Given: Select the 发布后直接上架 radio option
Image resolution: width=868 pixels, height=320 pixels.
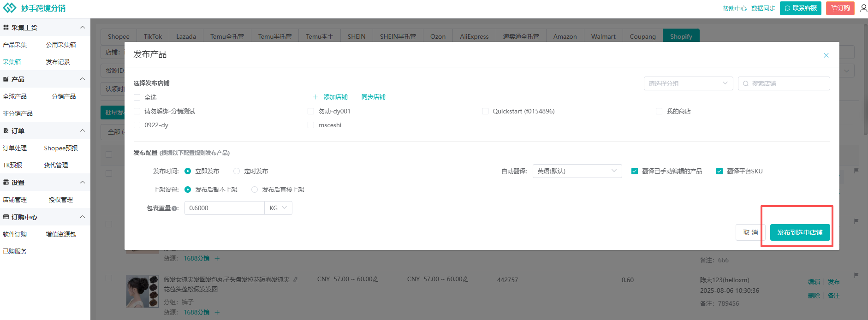Looking at the screenshot, I should pyautogui.click(x=255, y=190).
